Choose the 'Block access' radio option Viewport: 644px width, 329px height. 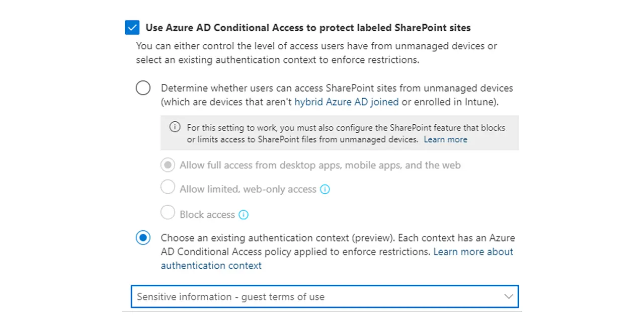(x=168, y=212)
